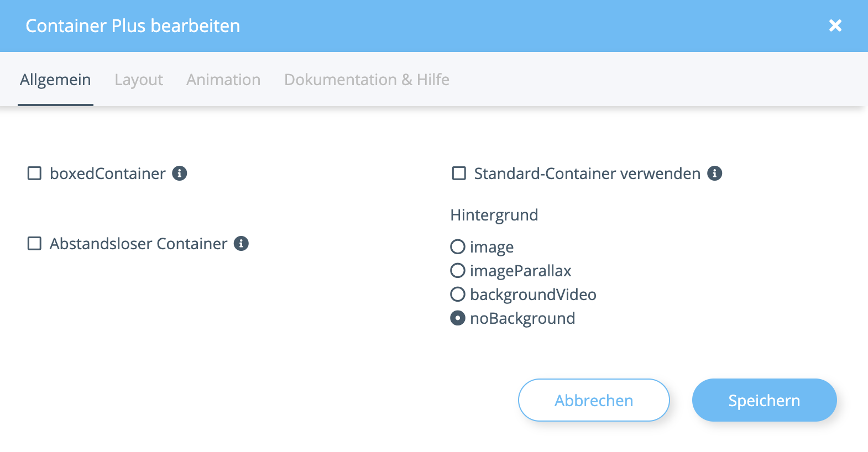Click the 'Abstandsloser Container' label text
Screen dimensions: 868x452
(x=138, y=244)
